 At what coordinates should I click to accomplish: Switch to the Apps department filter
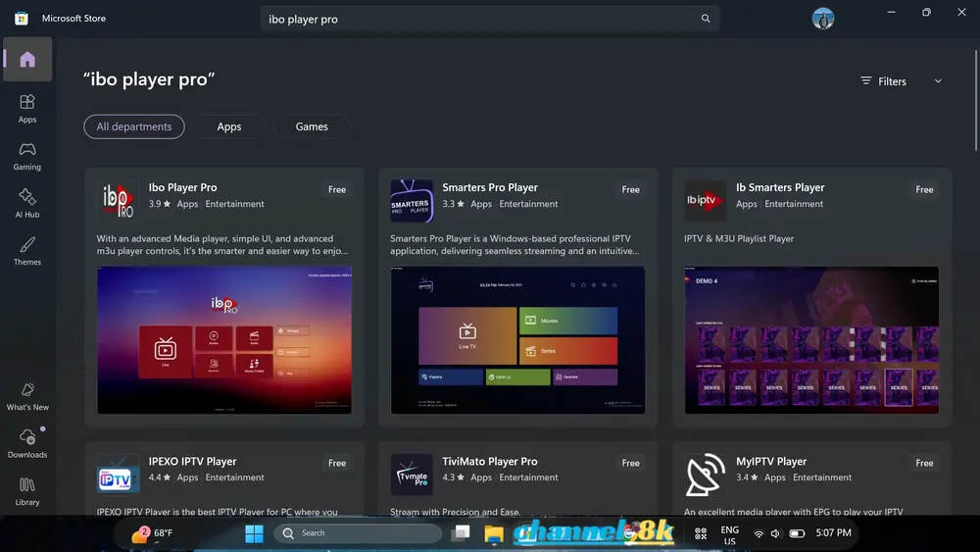pos(229,126)
